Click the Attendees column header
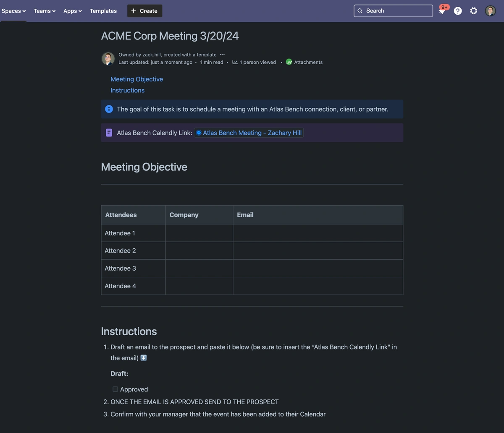Image resolution: width=504 pixels, height=433 pixels. (x=133, y=215)
